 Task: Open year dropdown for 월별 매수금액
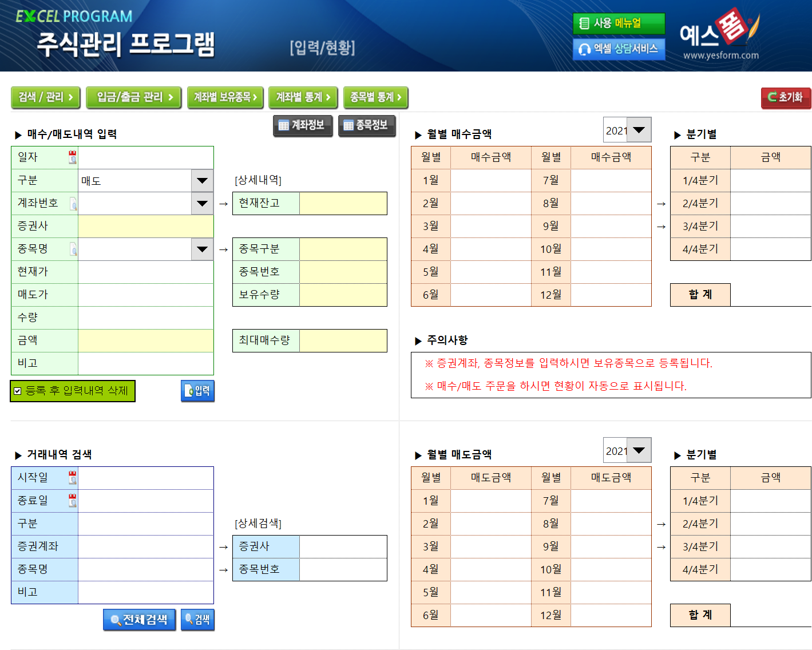[x=639, y=130]
